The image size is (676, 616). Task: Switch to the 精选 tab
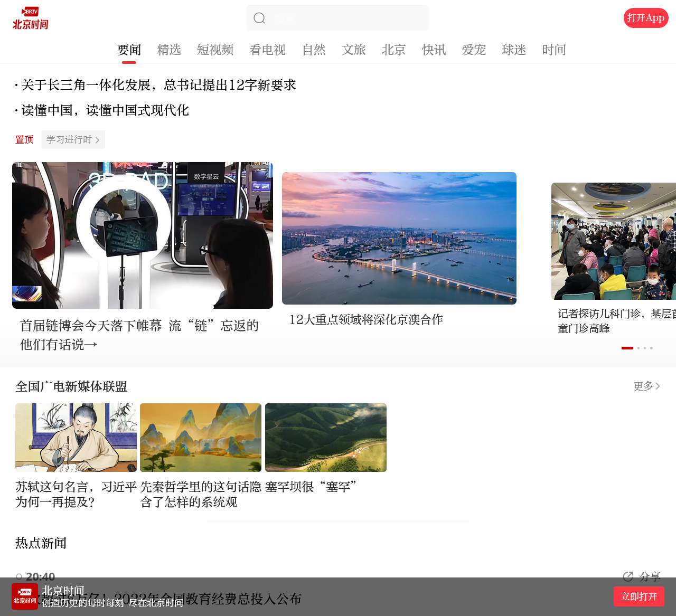[x=169, y=50]
